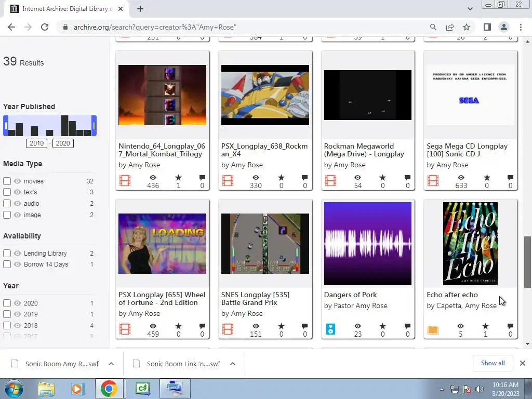Click the reviews bubble on Dangers of Pork card

coord(407,326)
